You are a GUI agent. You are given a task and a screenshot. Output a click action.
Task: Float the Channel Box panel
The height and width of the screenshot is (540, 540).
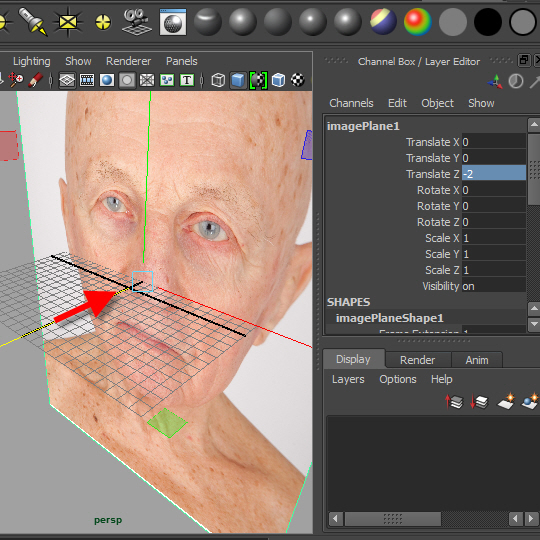[x=524, y=60]
